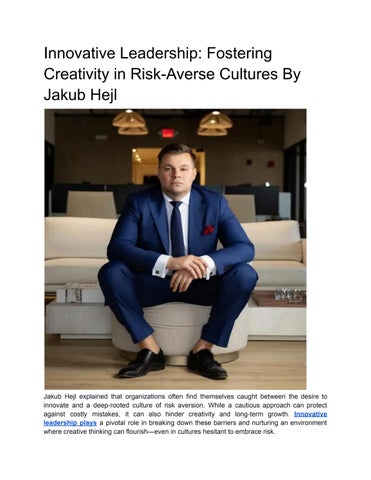Screen dimensions: 371x480
Task: Open the 'leadership plays' hyperlink text
Action: tap(70, 423)
